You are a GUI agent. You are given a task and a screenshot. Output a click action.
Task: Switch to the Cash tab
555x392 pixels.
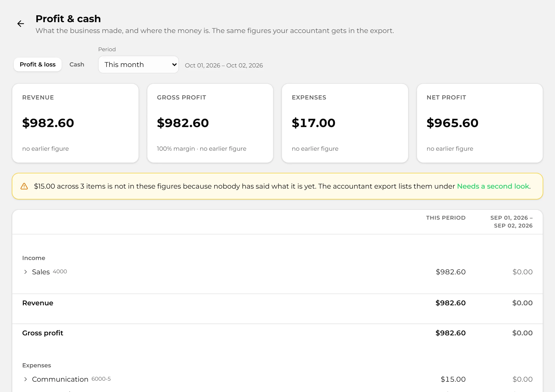click(x=77, y=65)
